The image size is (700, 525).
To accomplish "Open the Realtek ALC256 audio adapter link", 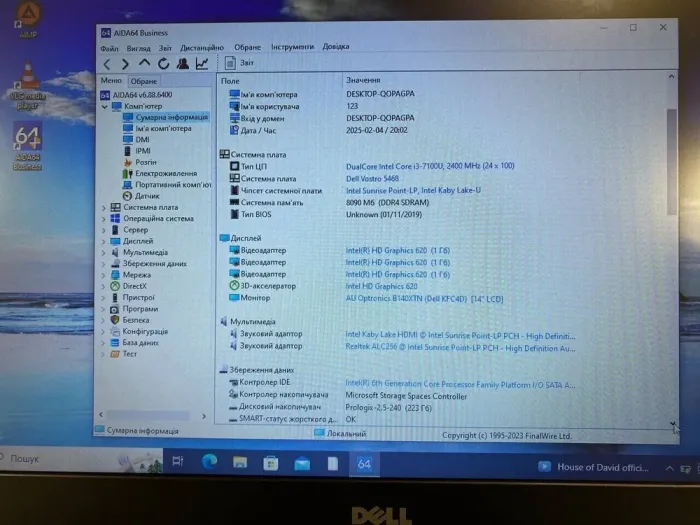I will click(x=460, y=348).
